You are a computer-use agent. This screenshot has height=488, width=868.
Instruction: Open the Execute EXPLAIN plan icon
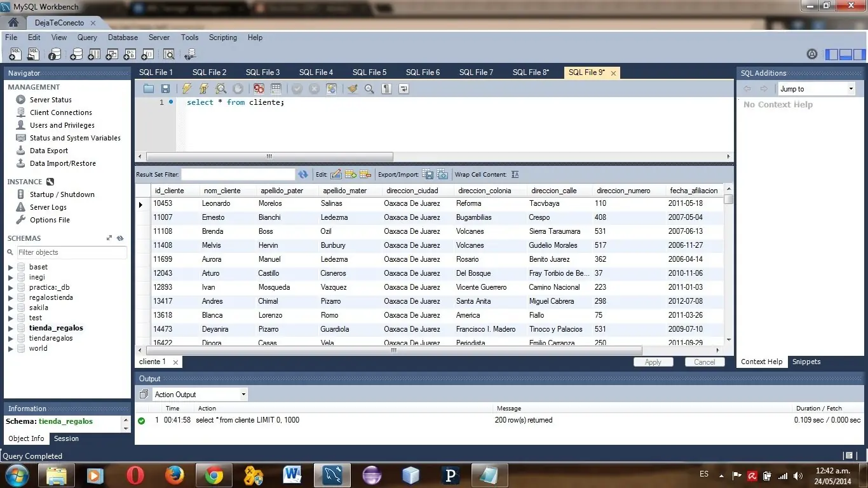pos(220,88)
